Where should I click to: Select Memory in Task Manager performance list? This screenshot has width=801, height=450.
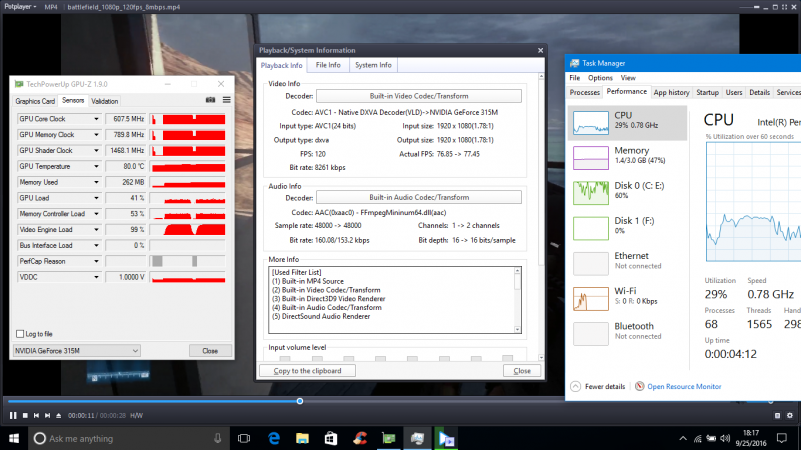point(627,157)
